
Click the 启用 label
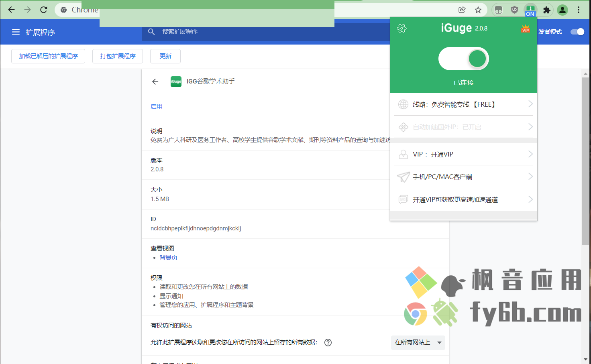(157, 106)
